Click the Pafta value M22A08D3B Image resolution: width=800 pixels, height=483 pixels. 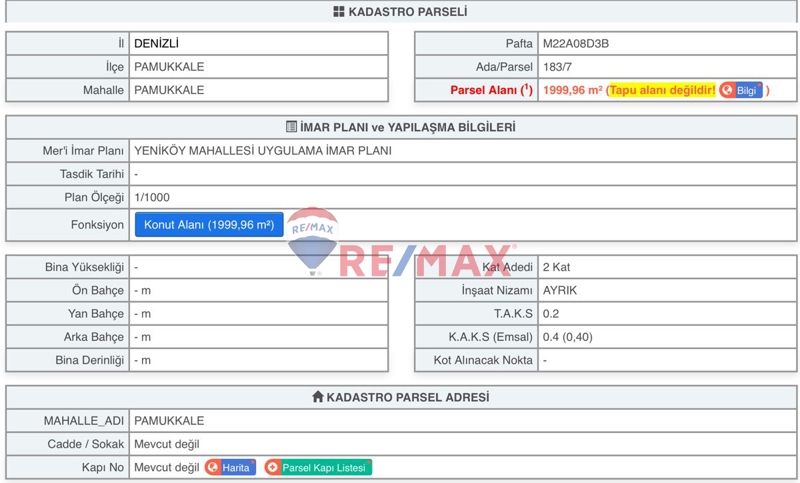575,44
